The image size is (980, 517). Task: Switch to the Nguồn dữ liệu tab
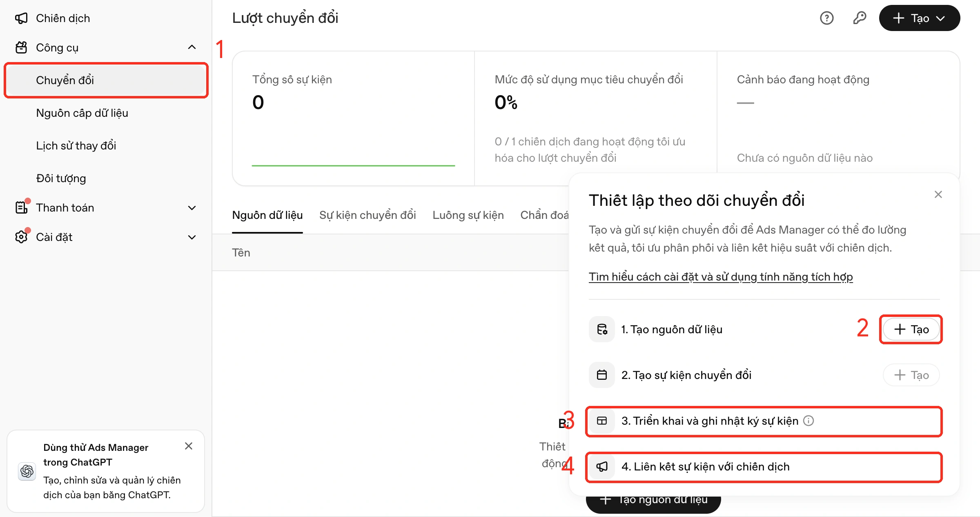point(267,215)
